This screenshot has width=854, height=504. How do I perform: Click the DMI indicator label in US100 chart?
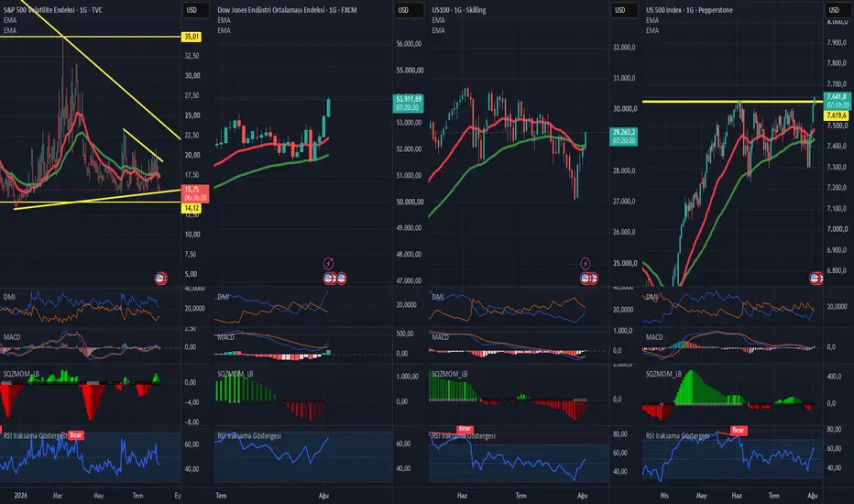click(438, 297)
